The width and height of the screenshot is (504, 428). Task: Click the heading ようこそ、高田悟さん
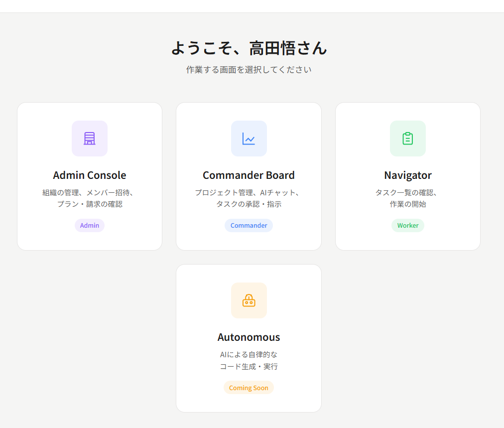(249, 48)
